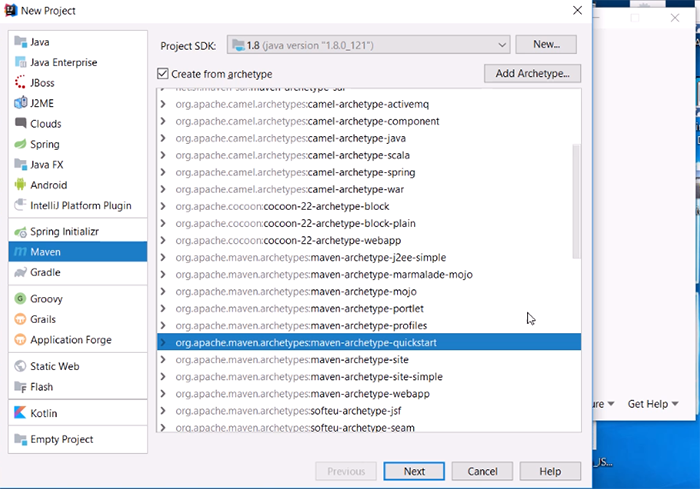Open Get Help dropdown in background window
Viewport: 700px width, 489px height.
[x=653, y=404]
